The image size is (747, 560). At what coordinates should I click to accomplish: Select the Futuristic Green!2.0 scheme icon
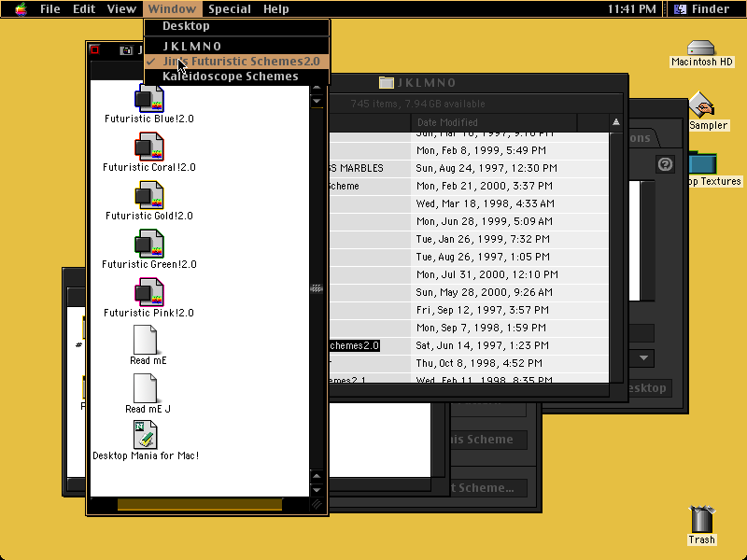(149, 244)
